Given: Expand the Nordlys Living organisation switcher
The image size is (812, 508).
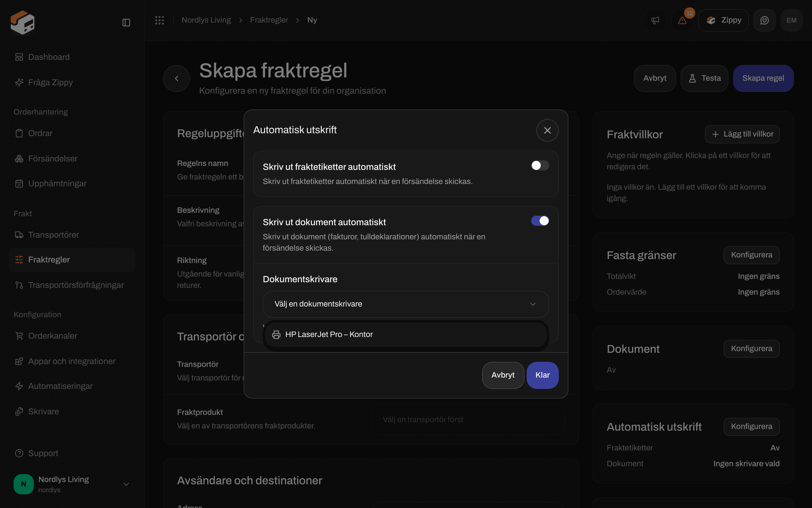Looking at the screenshot, I should 72,484.
